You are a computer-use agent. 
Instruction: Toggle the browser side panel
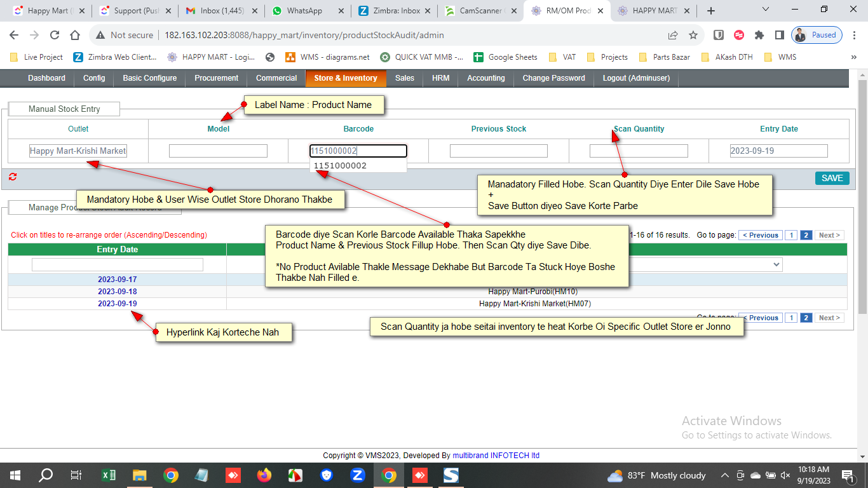pos(780,35)
